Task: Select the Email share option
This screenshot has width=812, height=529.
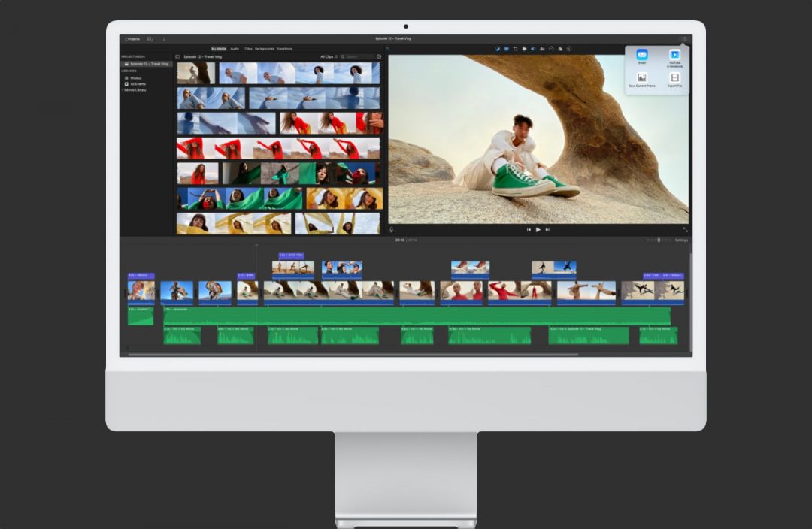Action: tap(642, 56)
